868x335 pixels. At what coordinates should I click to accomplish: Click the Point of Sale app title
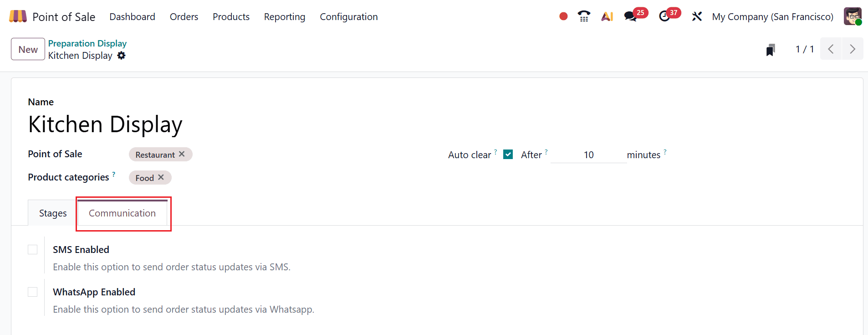(64, 17)
